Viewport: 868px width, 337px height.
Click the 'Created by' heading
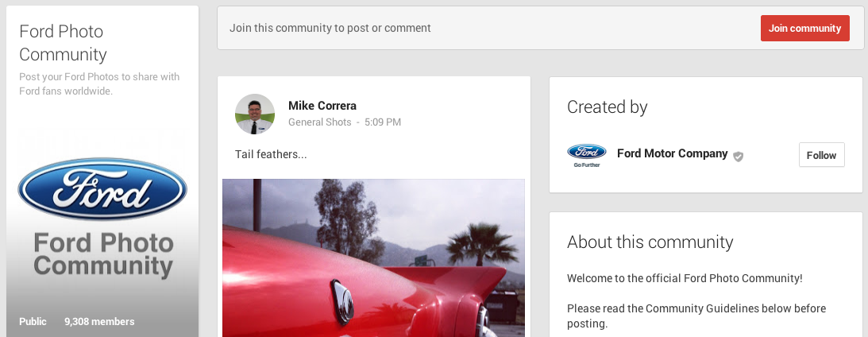(608, 107)
